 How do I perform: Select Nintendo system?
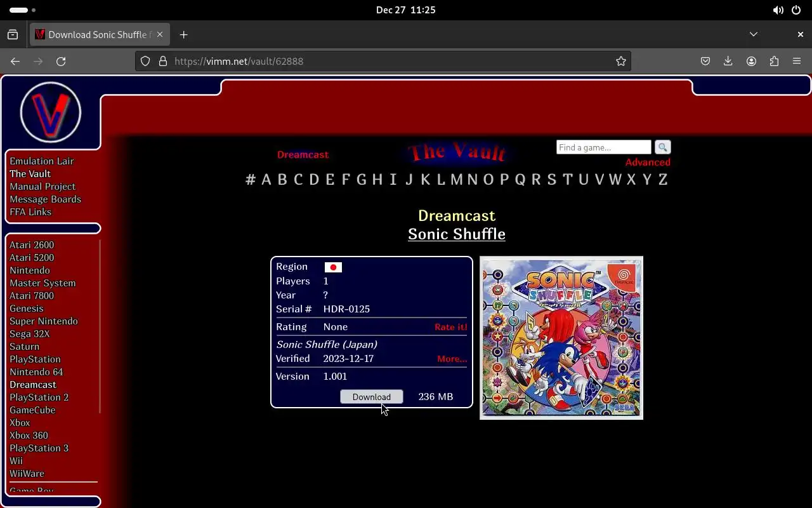(30, 271)
